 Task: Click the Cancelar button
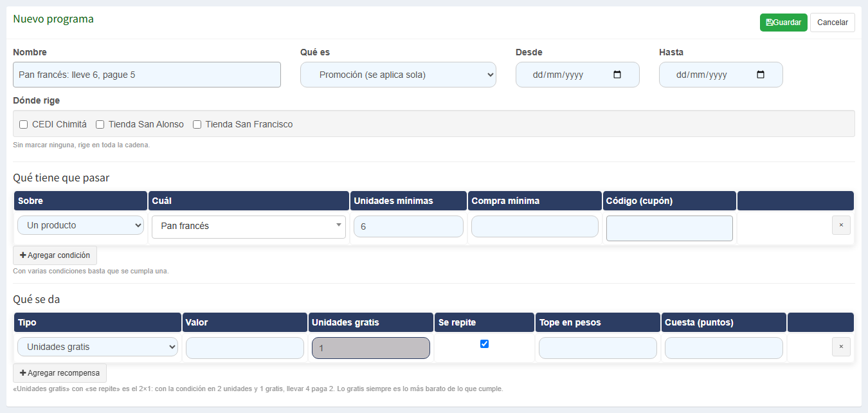(x=833, y=23)
